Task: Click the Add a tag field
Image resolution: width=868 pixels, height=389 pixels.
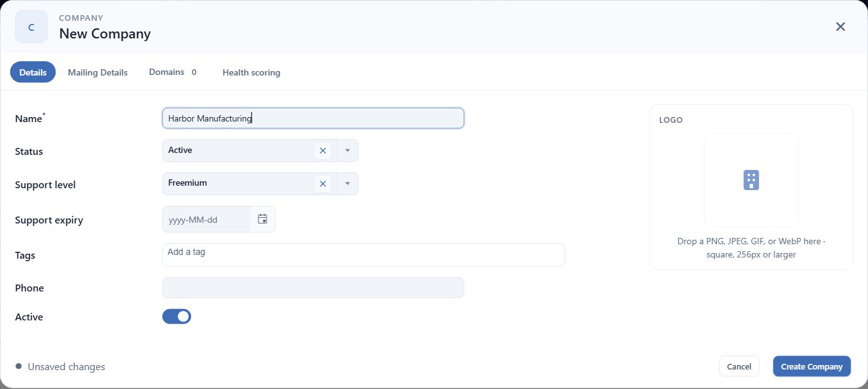Action: (x=364, y=254)
